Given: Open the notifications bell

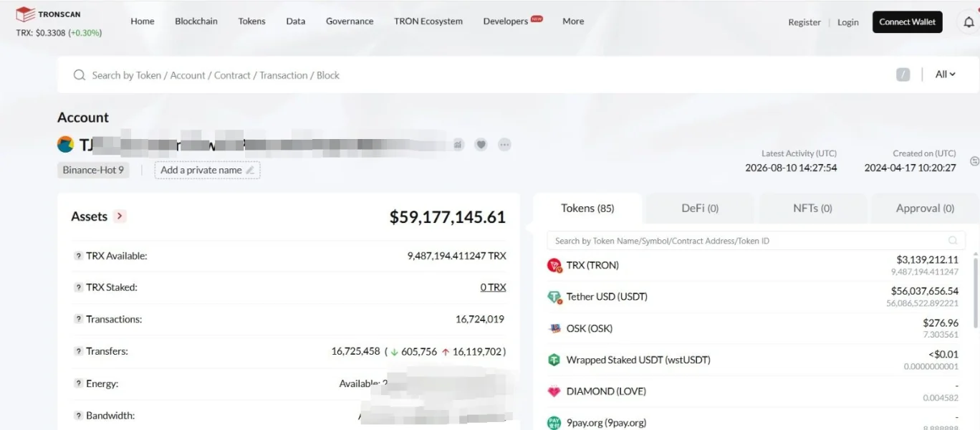Looking at the screenshot, I should click(x=969, y=22).
